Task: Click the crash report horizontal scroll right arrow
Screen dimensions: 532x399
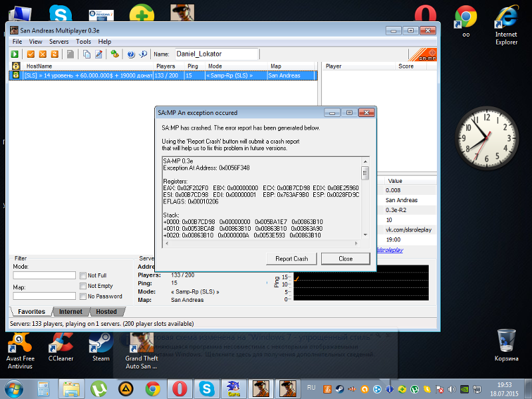Action: pyautogui.click(x=356, y=243)
